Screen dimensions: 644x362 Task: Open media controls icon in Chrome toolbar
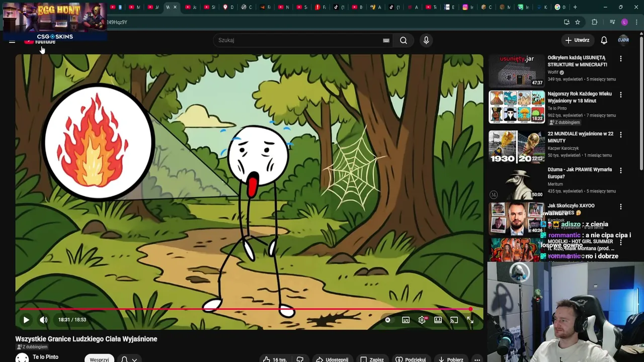click(612, 22)
